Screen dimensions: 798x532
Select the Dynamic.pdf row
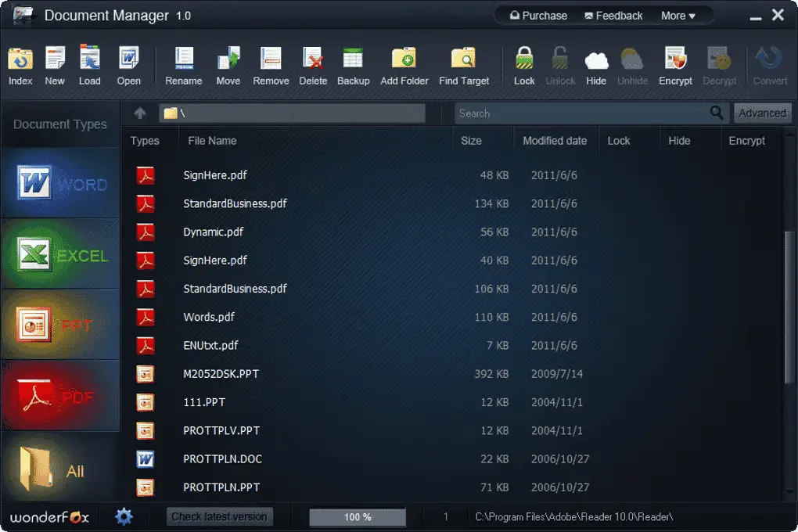(x=453, y=232)
